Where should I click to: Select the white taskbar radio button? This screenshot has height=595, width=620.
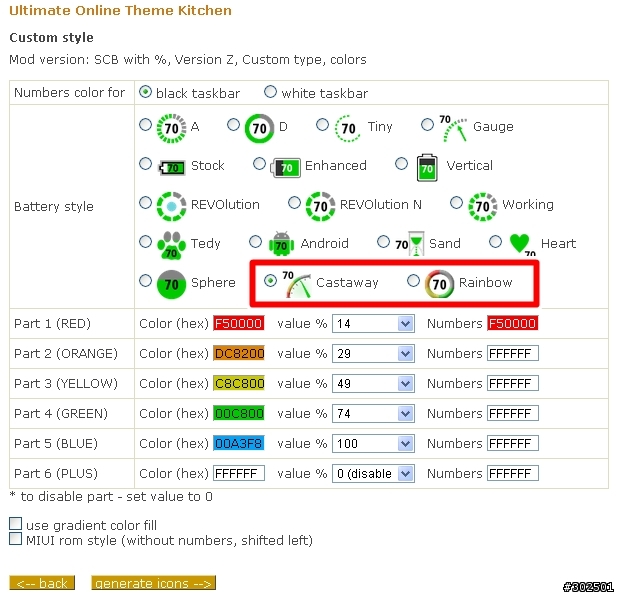270,92
